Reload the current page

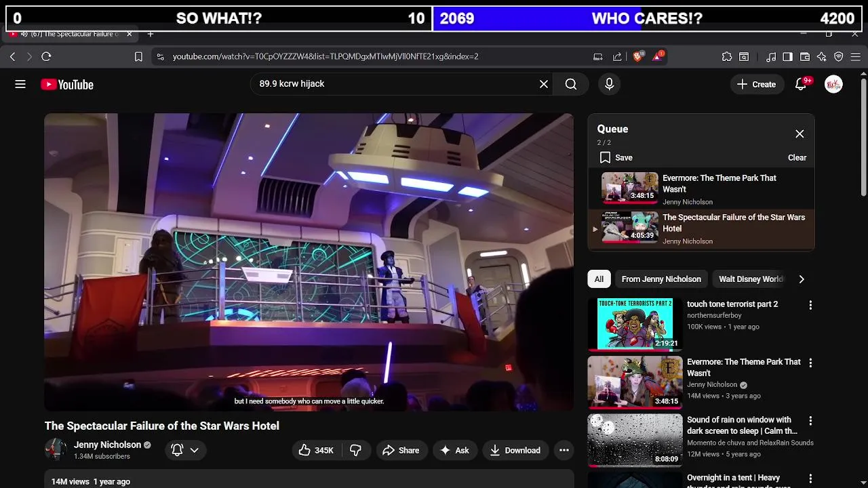[x=46, y=56]
